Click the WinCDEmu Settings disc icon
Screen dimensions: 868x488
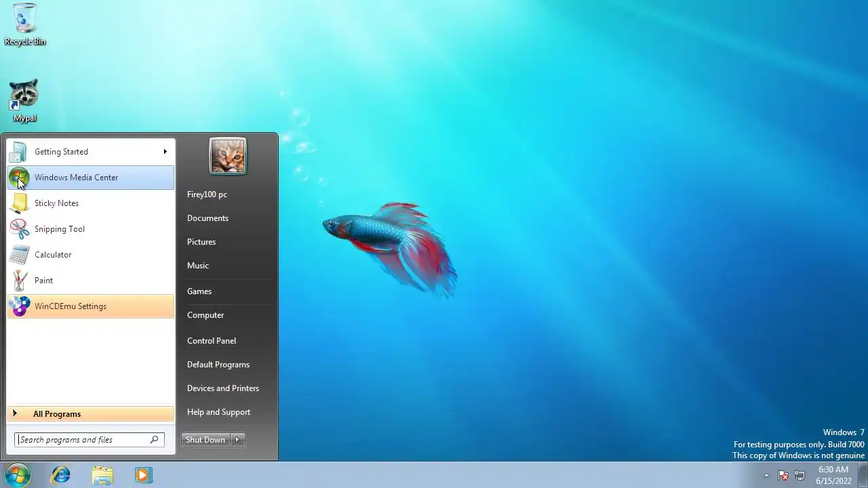click(19, 306)
